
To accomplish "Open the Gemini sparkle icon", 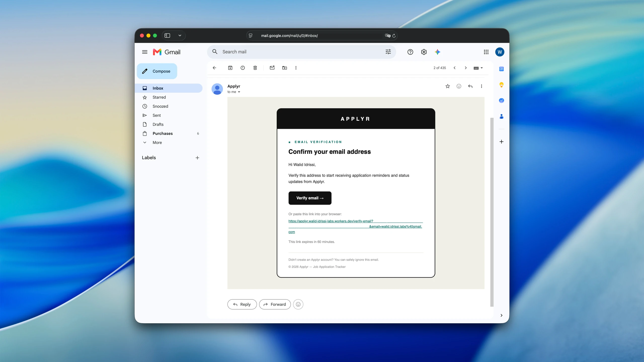I will tap(437, 52).
